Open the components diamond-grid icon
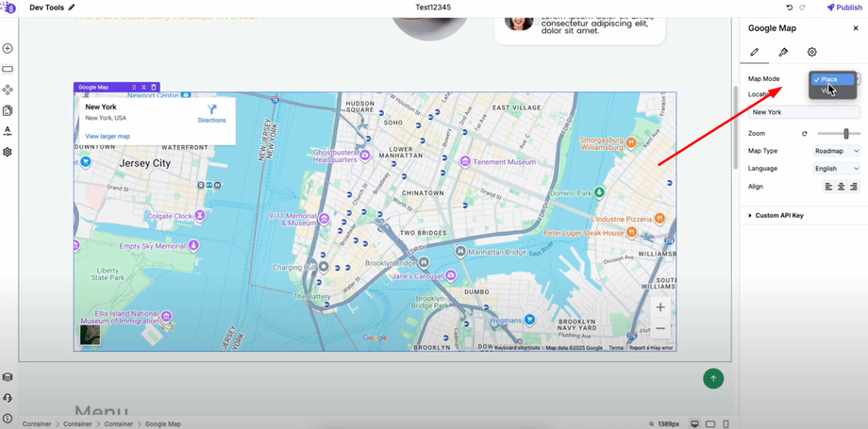The width and height of the screenshot is (868, 429). pos(8,90)
